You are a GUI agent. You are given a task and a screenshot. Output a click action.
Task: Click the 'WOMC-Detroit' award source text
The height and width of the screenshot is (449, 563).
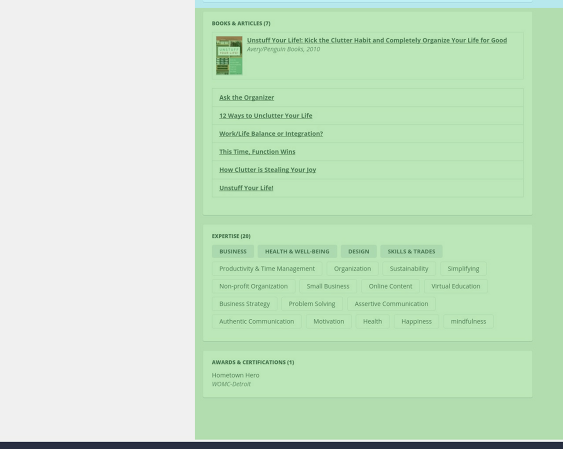pos(231,384)
